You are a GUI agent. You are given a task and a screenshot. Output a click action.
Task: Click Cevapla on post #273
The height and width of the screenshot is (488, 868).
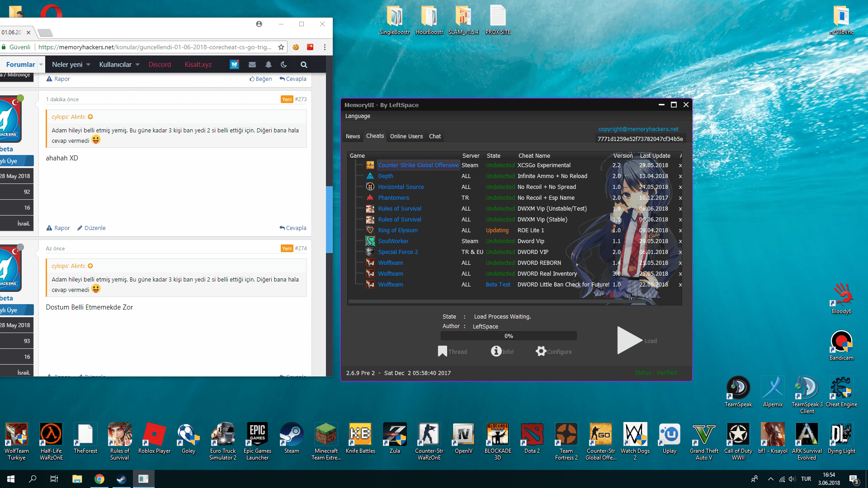click(293, 228)
